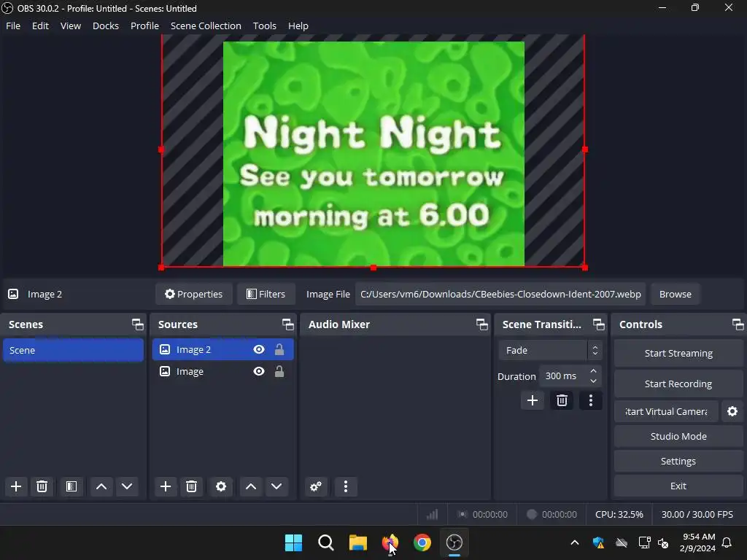The image size is (747, 560).
Task: Add a new source with plus icon
Action: pyautogui.click(x=166, y=486)
